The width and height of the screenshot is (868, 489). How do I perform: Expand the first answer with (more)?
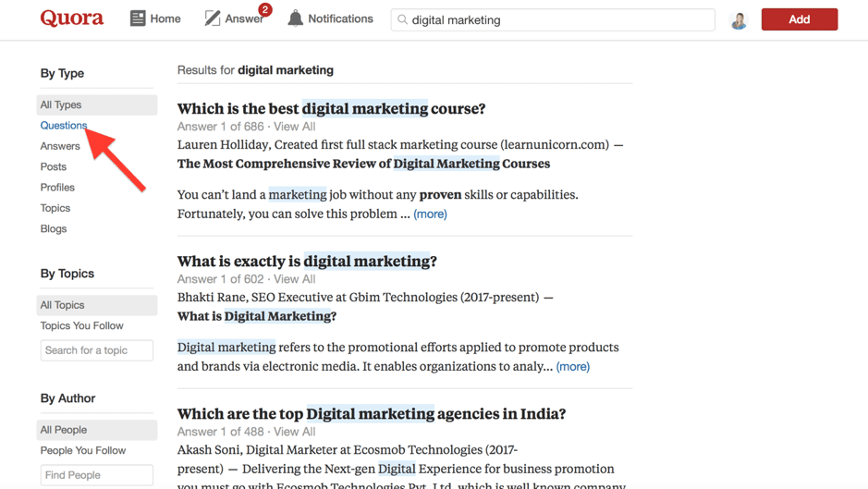[x=430, y=214]
